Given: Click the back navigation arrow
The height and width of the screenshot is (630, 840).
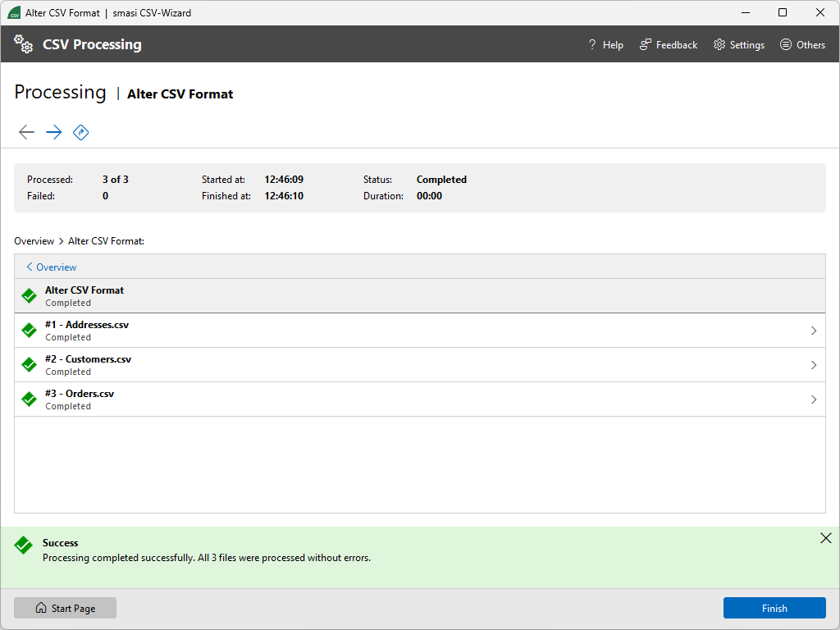Looking at the screenshot, I should (x=26, y=132).
